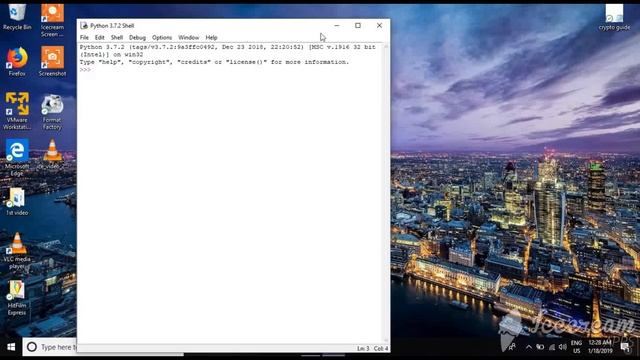Open the Windows Start menu
Screen dimensions: 640x360
coord(11,347)
